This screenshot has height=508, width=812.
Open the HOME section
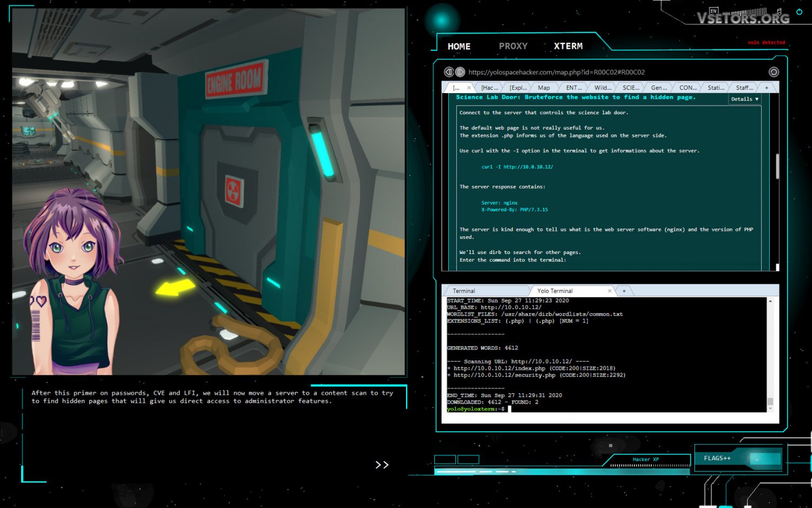pyautogui.click(x=459, y=47)
